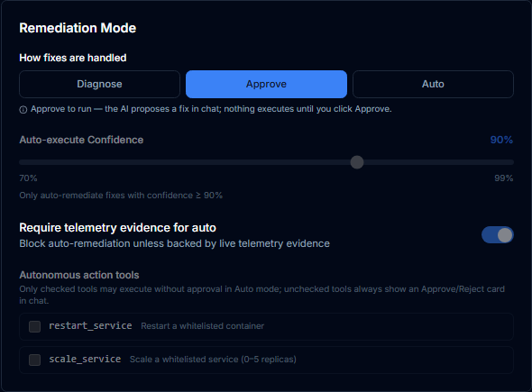Click the Auto-execute Confidence label

(x=81, y=140)
